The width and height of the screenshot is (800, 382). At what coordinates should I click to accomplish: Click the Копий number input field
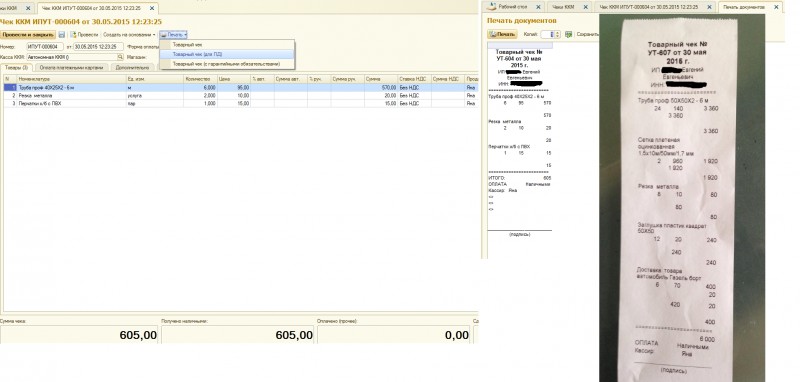pos(547,34)
